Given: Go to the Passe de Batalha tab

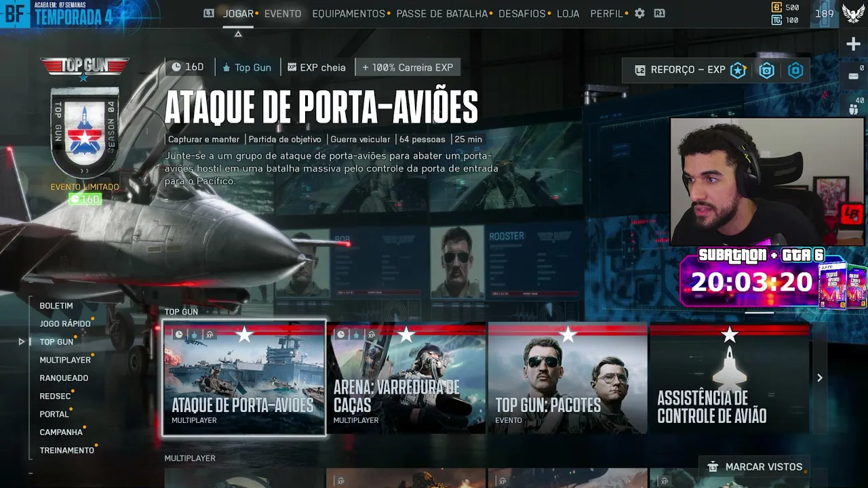Looking at the screenshot, I should pyautogui.click(x=442, y=14).
